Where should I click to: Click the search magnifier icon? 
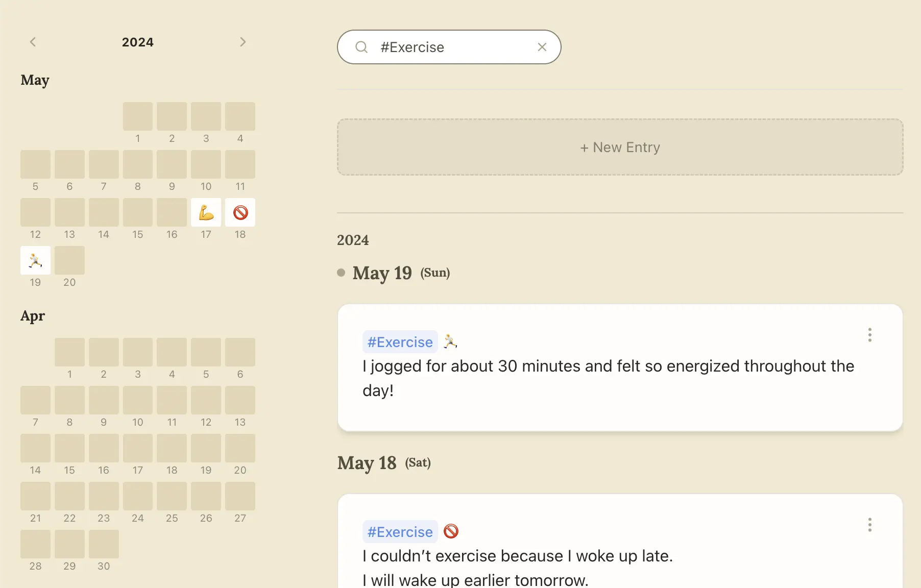pos(361,47)
